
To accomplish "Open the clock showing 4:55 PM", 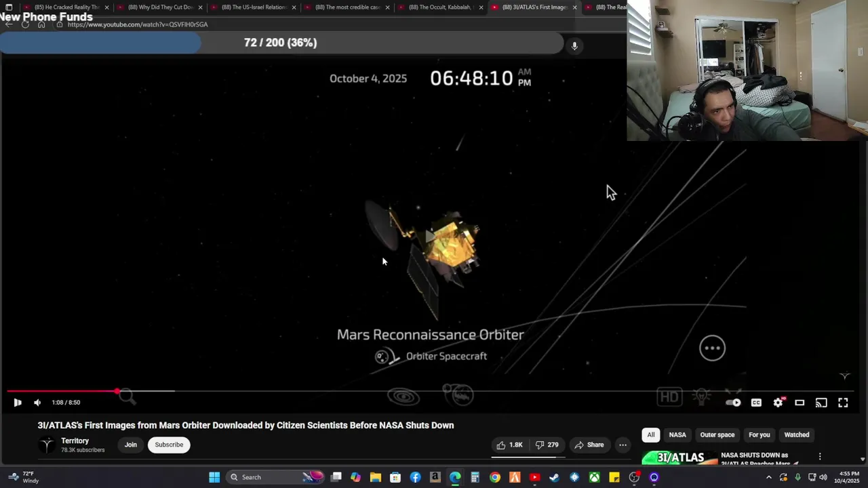I will [849, 477].
